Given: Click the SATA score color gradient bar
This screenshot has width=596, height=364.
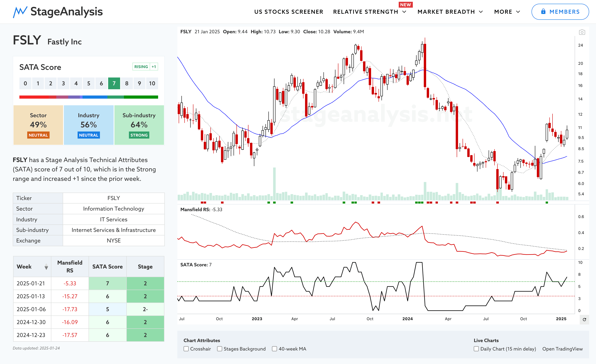Looking at the screenshot, I should [x=89, y=97].
